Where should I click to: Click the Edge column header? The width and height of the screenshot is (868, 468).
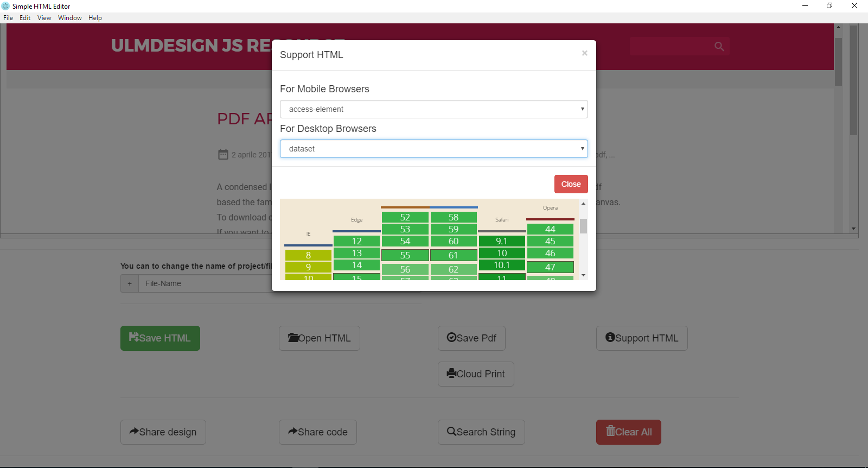[356, 220]
